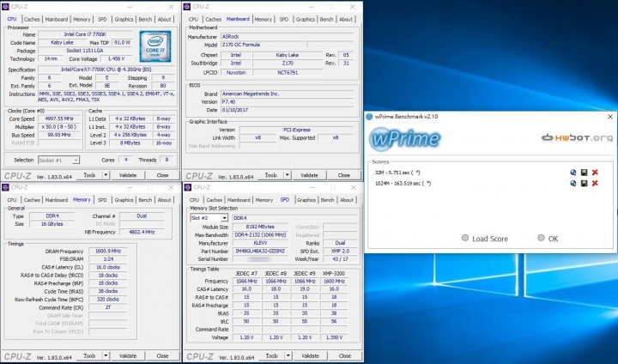Click title bar icon of CPU-Z Memory window
This screenshot has height=364, width=618.
coord(5,187)
